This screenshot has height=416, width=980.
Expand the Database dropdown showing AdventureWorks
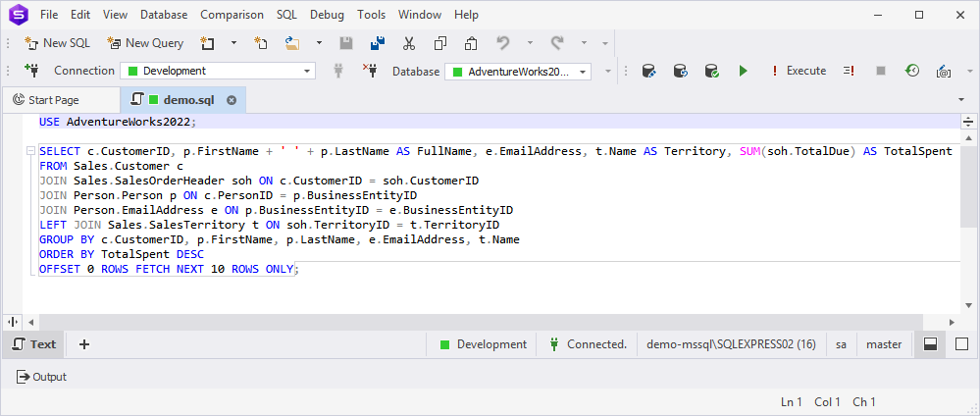(x=583, y=71)
